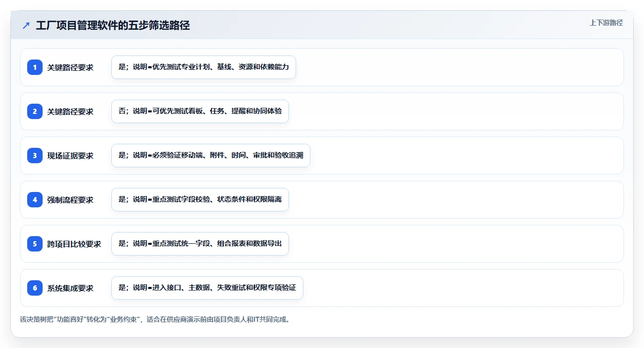Select step number badge 3
644x348 pixels.
click(x=35, y=156)
